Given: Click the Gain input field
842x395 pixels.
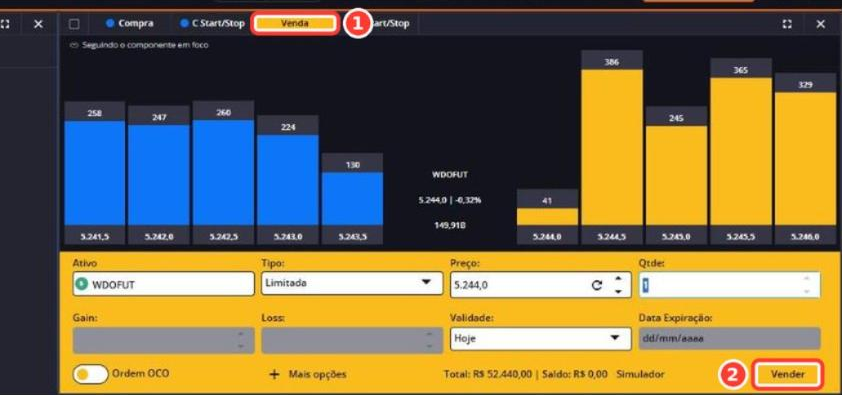Looking at the screenshot, I should click(163, 340).
